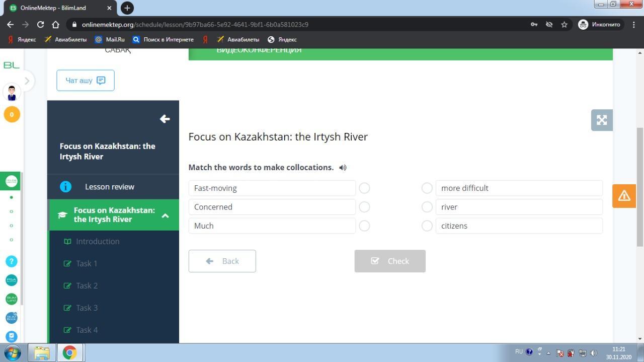Bookmark this page with the star icon
Viewport: 644px width, 362px height.
click(x=564, y=24)
